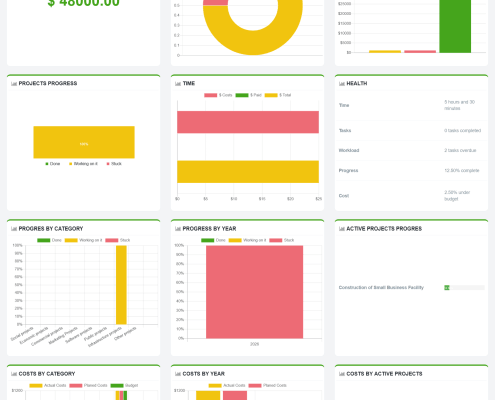
Task: Click the red 2025 bar in Progress by Year
Action: (254, 292)
